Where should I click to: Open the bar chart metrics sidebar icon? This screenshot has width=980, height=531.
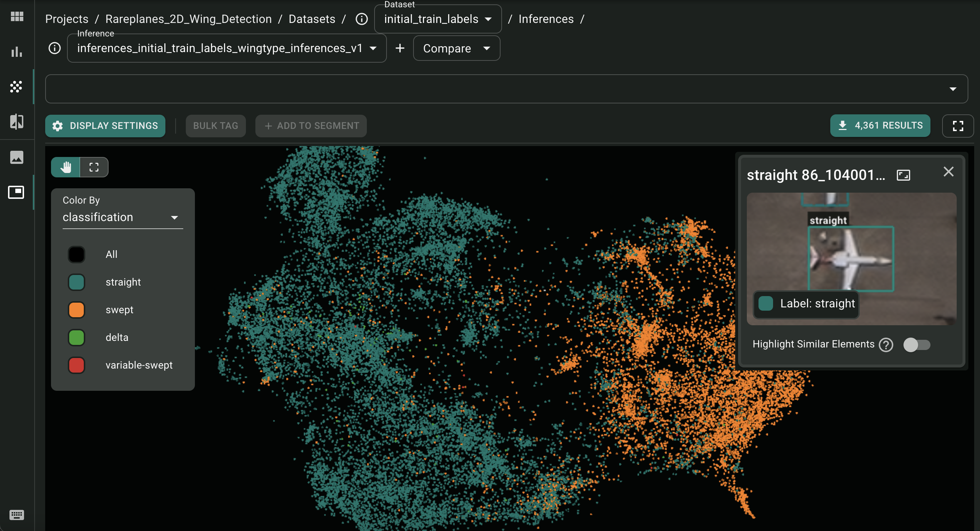(17, 52)
